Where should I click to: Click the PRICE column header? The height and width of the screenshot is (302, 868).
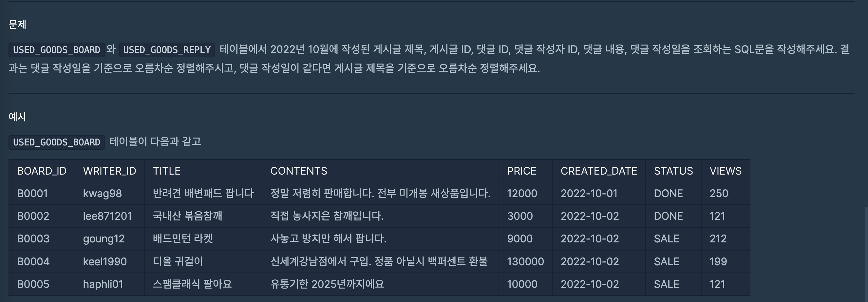(x=521, y=171)
